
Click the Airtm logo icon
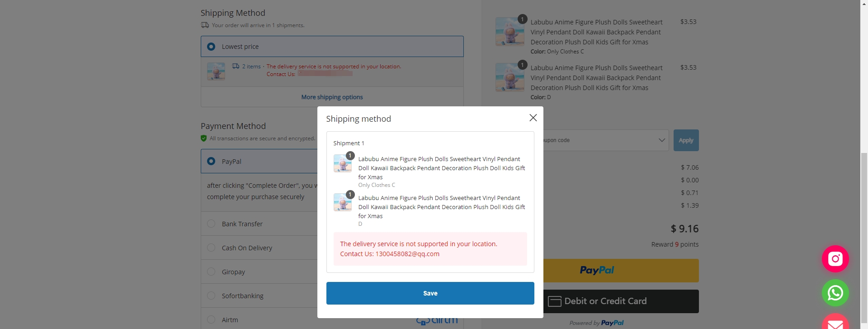(437, 320)
